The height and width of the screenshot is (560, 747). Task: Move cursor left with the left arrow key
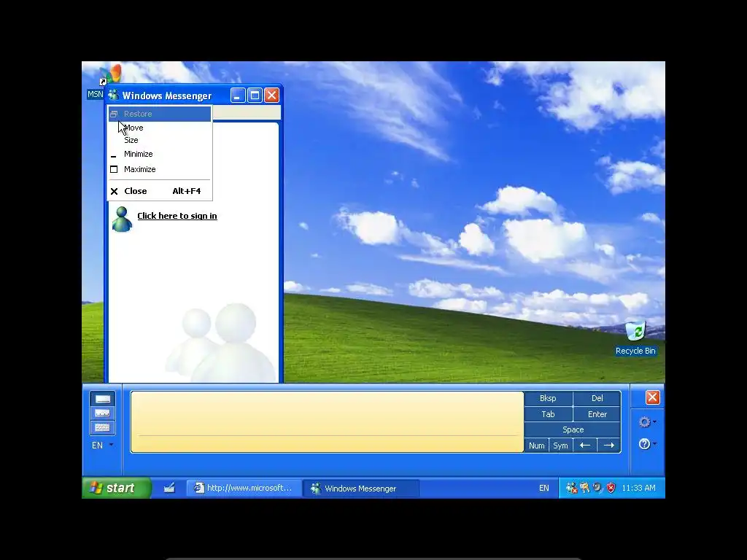[585, 446]
